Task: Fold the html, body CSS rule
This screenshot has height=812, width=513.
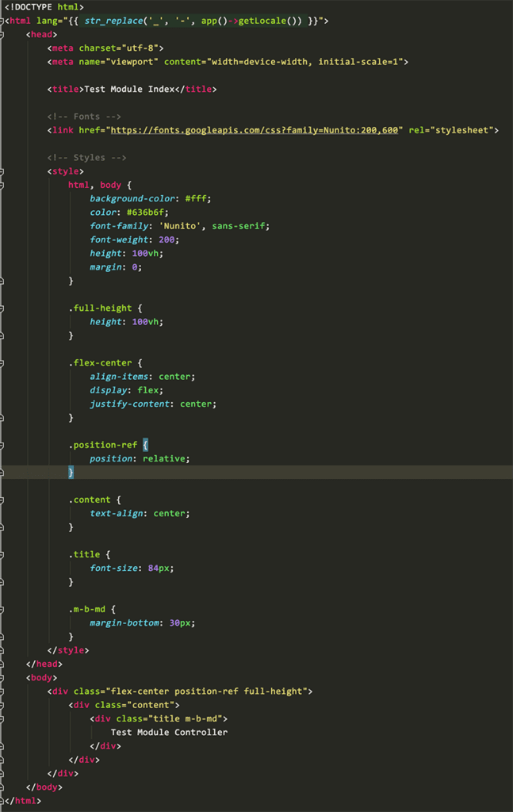Action: 2,184
